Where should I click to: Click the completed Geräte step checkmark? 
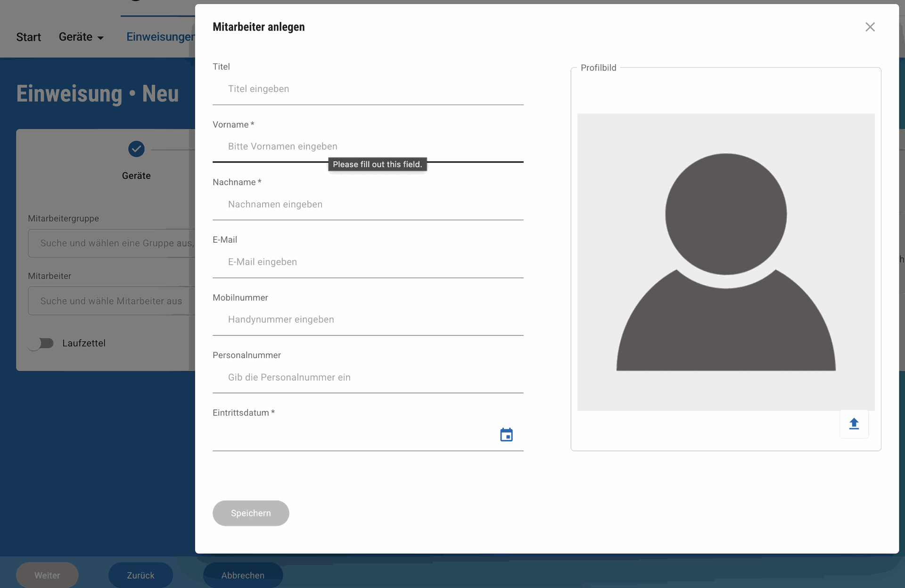point(136,149)
